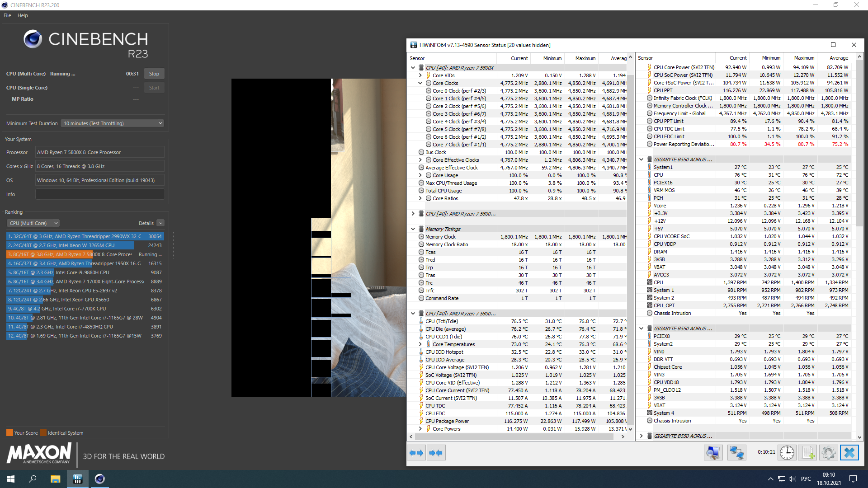Click the collapse columns arrows icon in HWiNFO

pyautogui.click(x=436, y=453)
